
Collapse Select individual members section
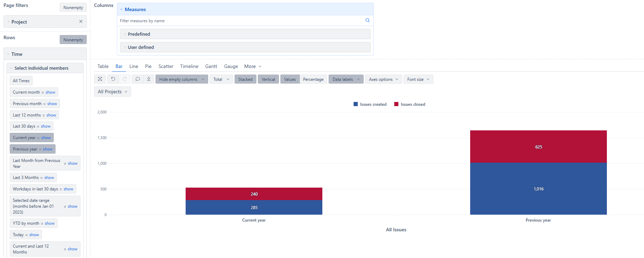tap(45, 68)
